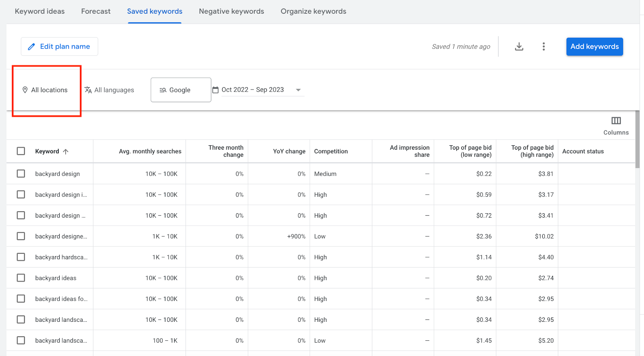Viewport: 644px width, 356px height.
Task: Click the 'backyard design' keyword text
Action: 58,174
